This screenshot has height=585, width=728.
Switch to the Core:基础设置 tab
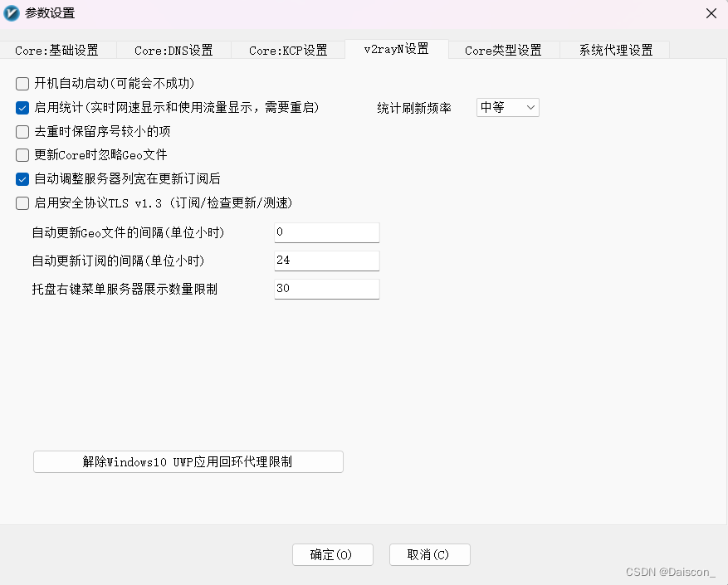(x=56, y=50)
